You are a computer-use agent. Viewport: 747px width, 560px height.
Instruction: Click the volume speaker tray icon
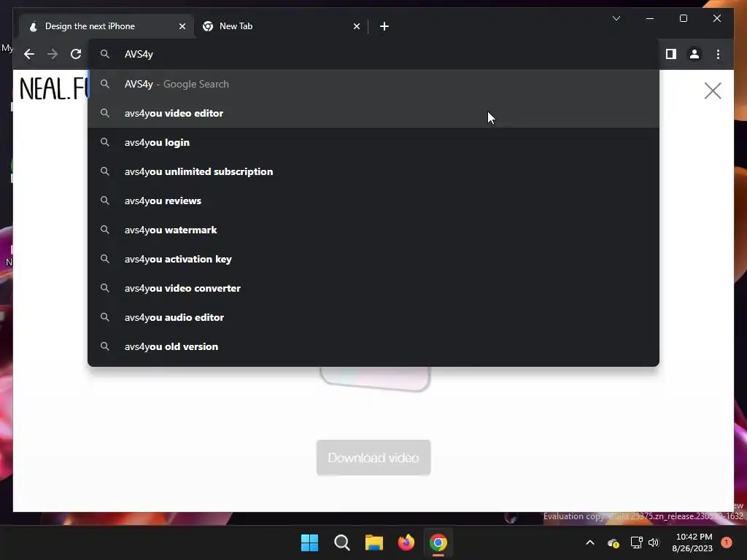point(654,542)
